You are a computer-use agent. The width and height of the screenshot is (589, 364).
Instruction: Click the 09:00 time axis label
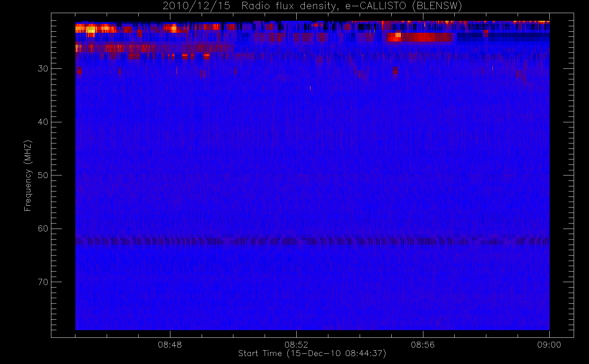pos(549,345)
